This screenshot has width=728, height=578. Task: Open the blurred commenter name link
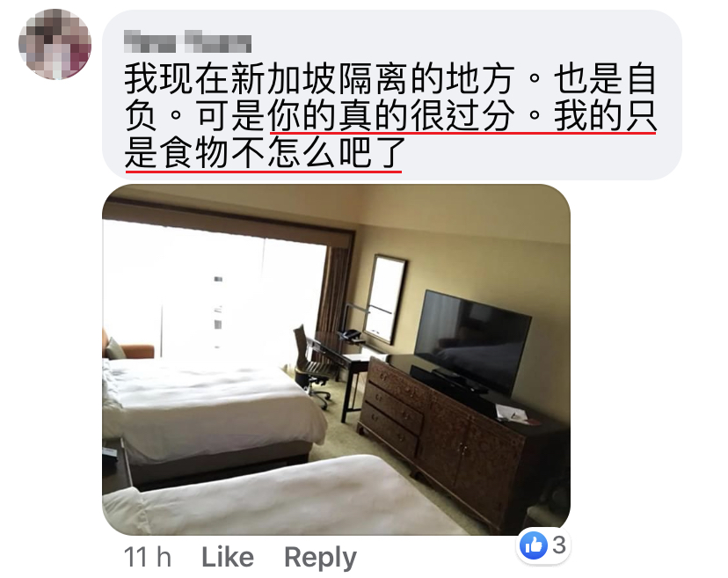187,41
